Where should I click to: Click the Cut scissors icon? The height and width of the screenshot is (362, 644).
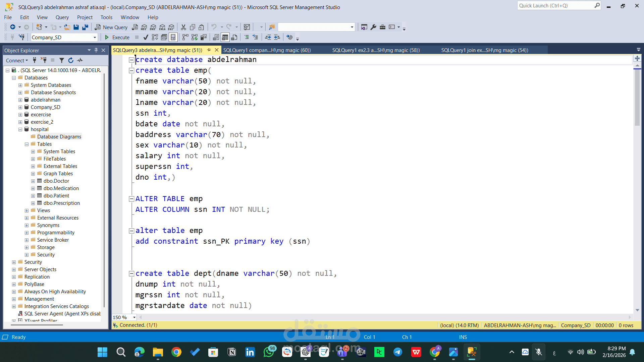pyautogui.click(x=183, y=27)
